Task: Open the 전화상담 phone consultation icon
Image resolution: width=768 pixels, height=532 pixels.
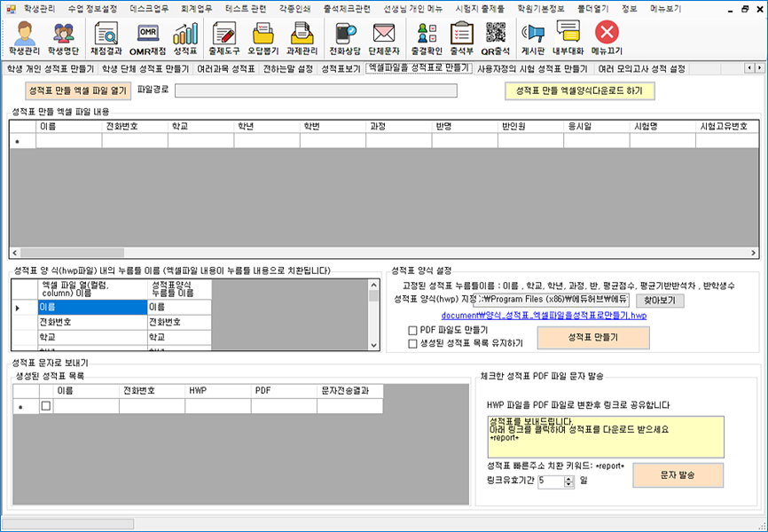Action: click(x=345, y=38)
